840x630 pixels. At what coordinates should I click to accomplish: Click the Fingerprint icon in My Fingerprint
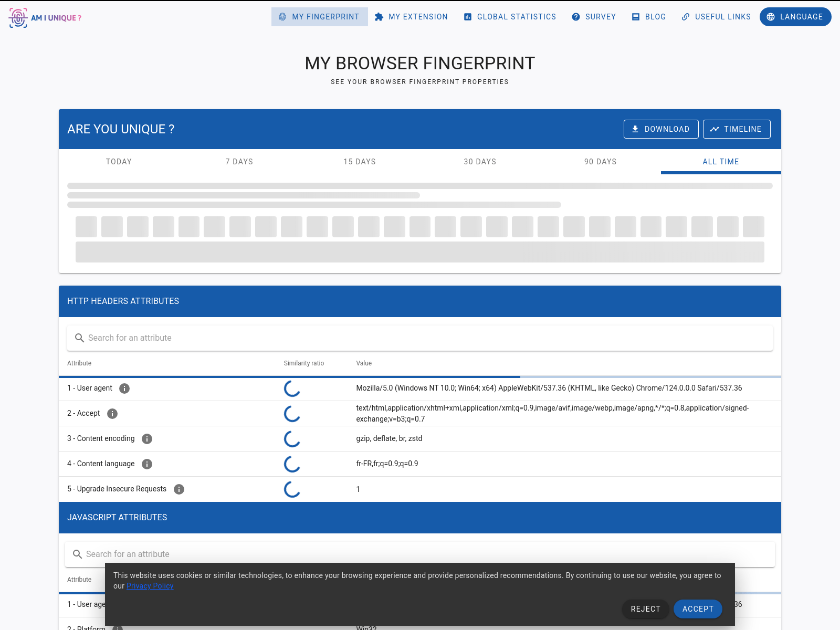tap(282, 17)
